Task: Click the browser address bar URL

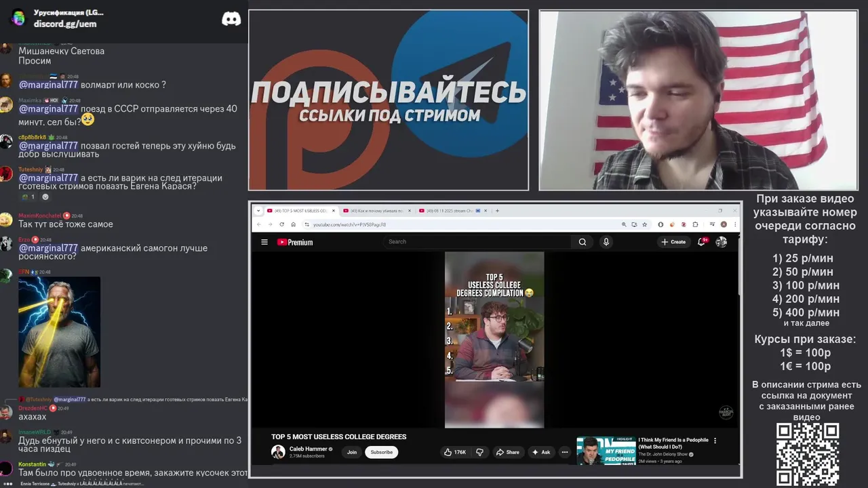Action: coord(349,224)
